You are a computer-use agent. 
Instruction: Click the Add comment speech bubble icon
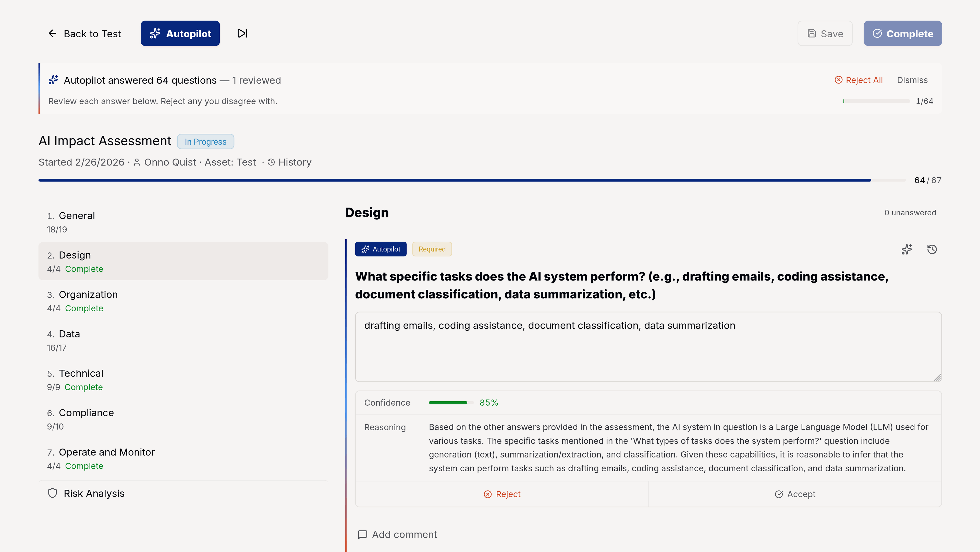coord(363,534)
